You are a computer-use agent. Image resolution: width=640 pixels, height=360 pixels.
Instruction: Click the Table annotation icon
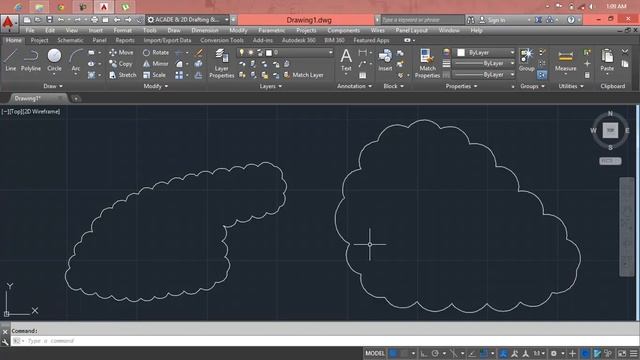coord(362,76)
